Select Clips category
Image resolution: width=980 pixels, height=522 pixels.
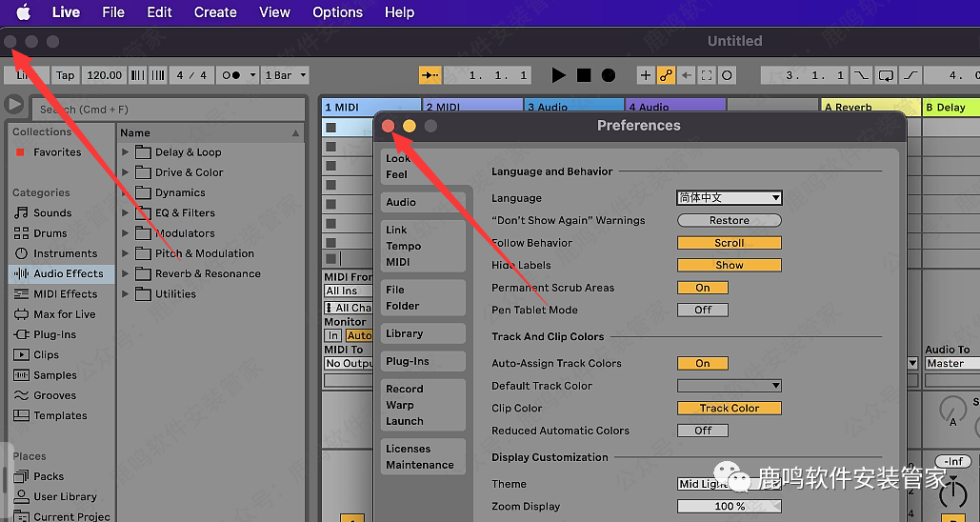(46, 354)
